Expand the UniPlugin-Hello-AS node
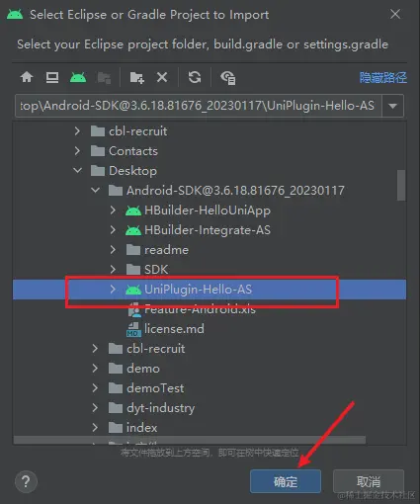This screenshot has height=504, width=420. (113, 290)
